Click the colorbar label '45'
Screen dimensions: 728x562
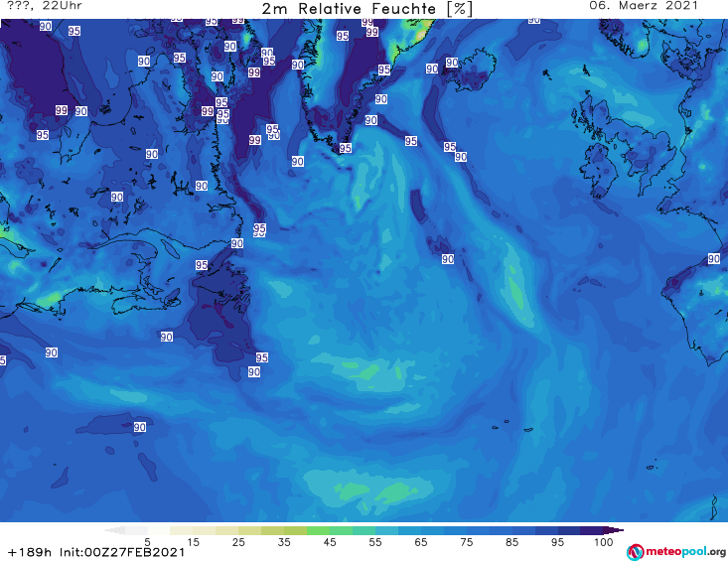330,542
